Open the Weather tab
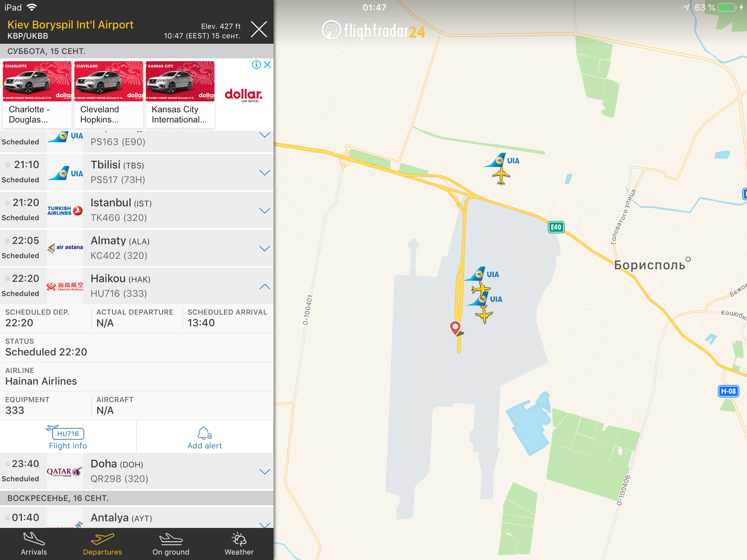This screenshot has width=747, height=560. [x=239, y=544]
